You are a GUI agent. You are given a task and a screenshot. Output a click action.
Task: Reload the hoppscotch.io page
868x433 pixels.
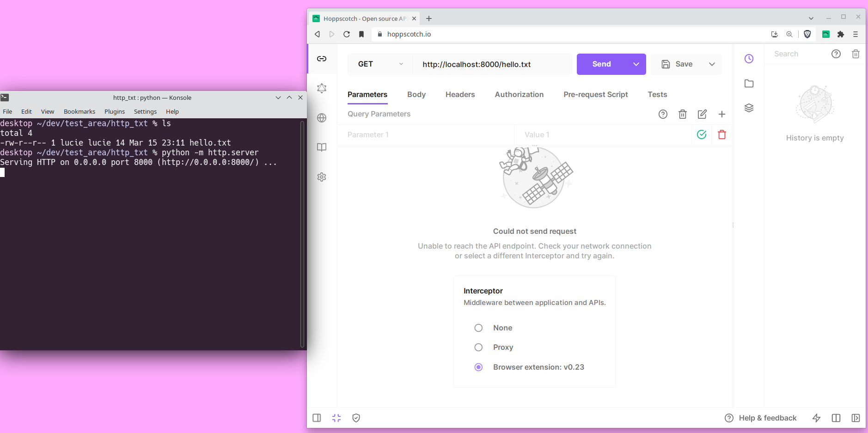click(347, 34)
